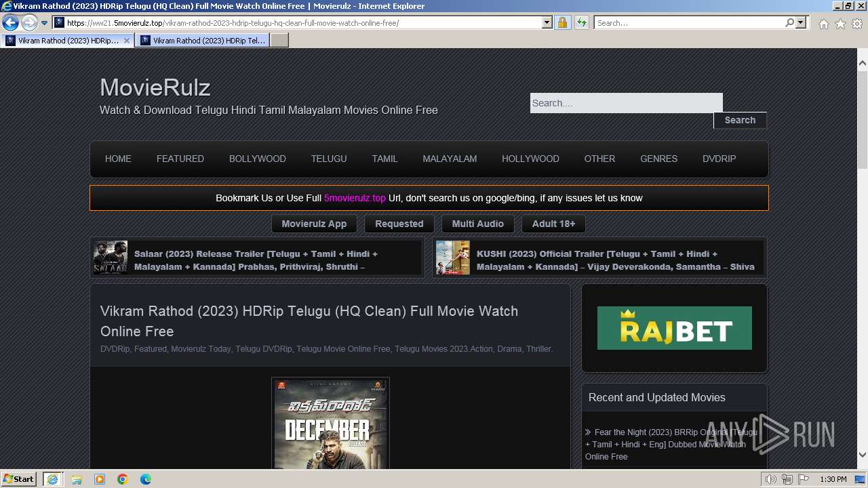Screen dimensions: 868x488
Task: Open MALAYALAM menu item
Action: pos(450,159)
